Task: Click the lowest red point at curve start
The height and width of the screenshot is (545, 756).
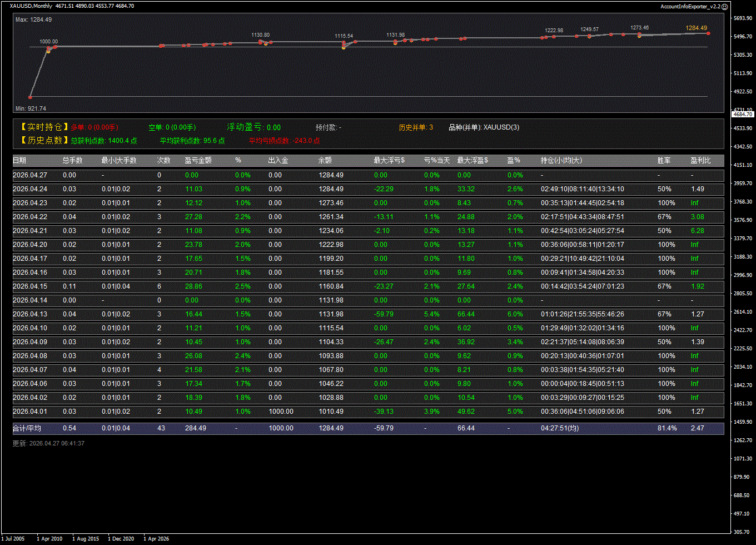Action: 31,97
